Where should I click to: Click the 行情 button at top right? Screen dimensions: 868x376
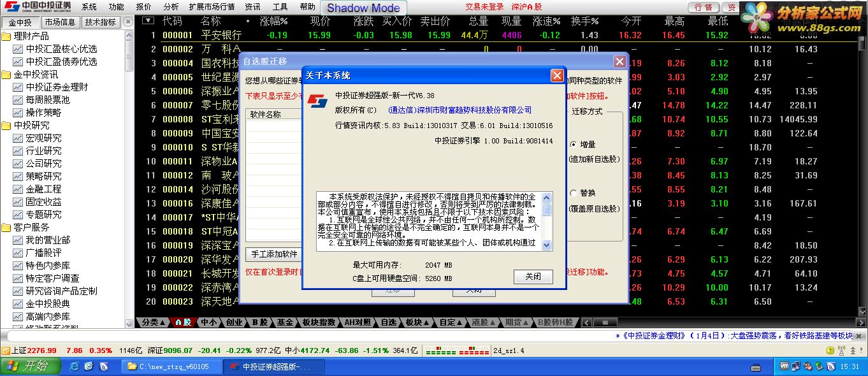(x=704, y=7)
